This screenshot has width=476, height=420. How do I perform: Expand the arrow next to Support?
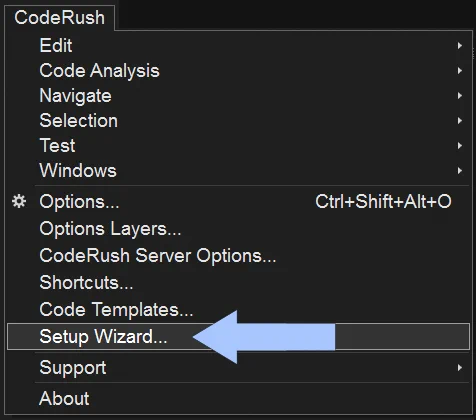(x=460, y=368)
